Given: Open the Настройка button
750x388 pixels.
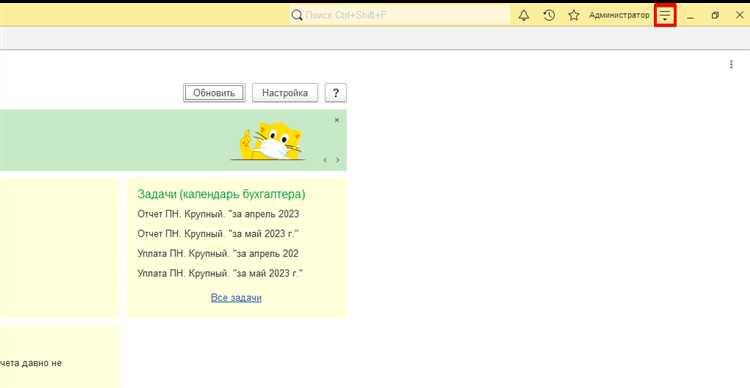Looking at the screenshot, I should 285,93.
